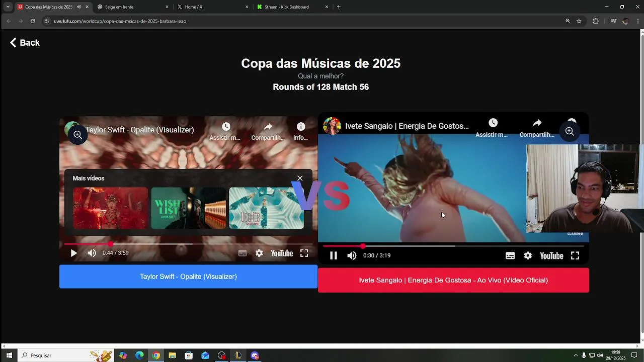The image size is (644, 362).
Task: Click Compartilhar on the Ivete Sangalo video
Action: coord(537,128)
